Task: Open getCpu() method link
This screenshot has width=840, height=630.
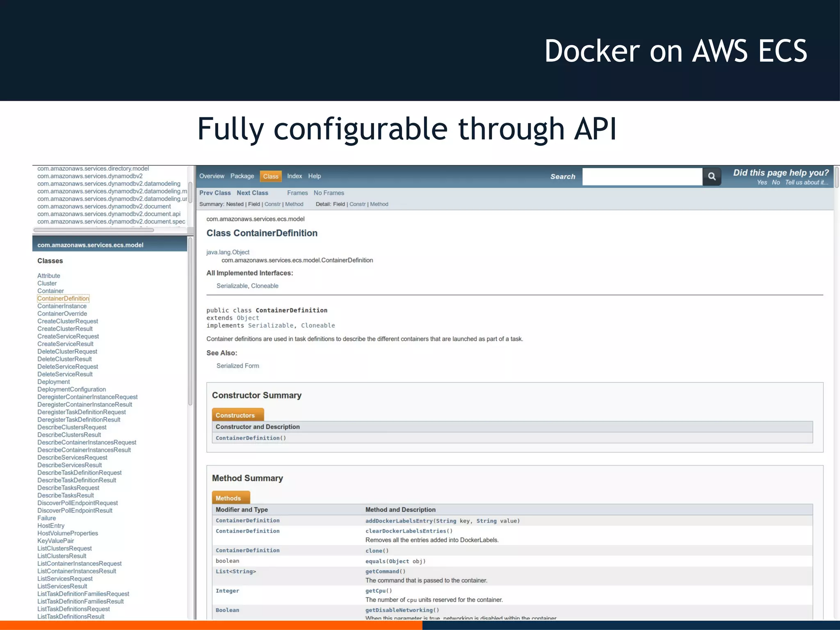Action: (x=379, y=591)
